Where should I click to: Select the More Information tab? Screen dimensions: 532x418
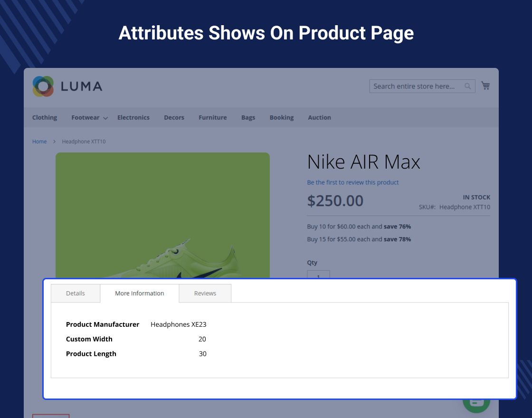pyautogui.click(x=140, y=293)
